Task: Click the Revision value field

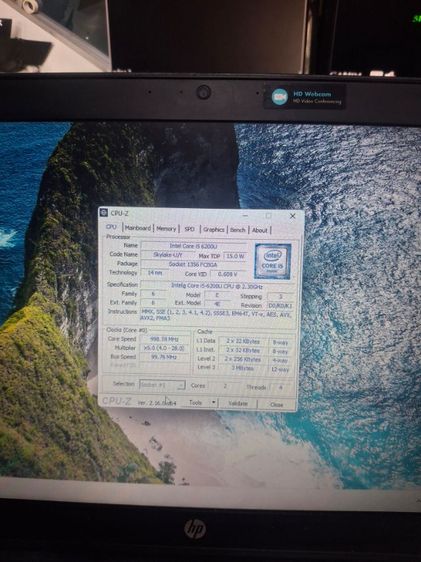Action: click(x=281, y=306)
